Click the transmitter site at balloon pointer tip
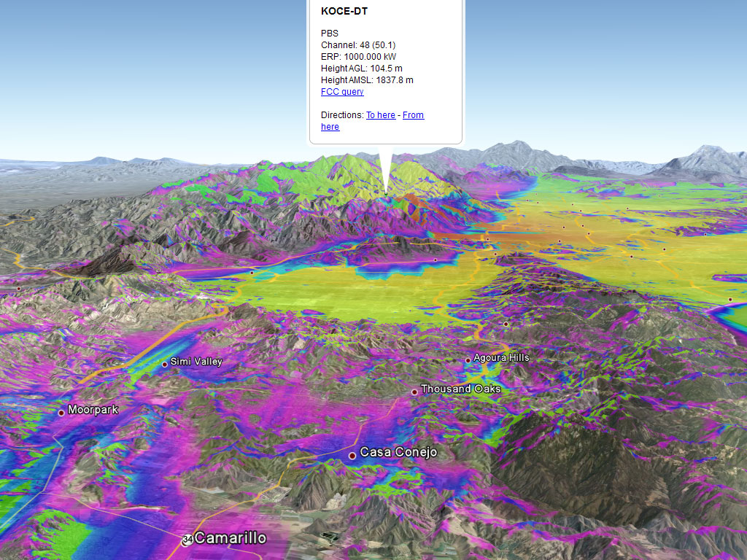Screen dimensions: 747x560 (386, 194)
